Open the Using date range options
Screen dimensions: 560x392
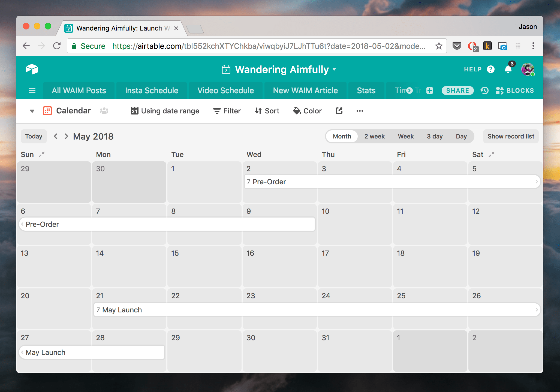(165, 111)
